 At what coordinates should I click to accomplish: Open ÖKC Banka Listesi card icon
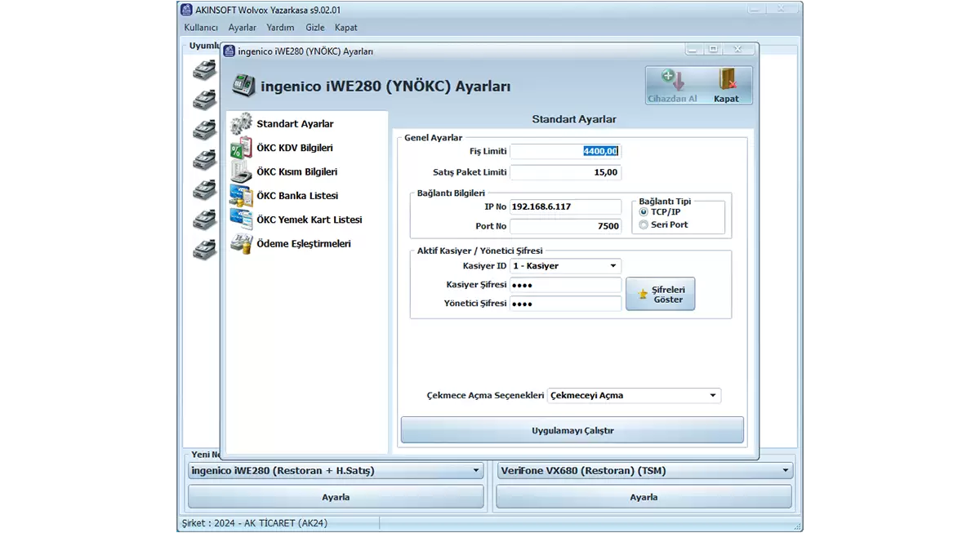click(241, 196)
